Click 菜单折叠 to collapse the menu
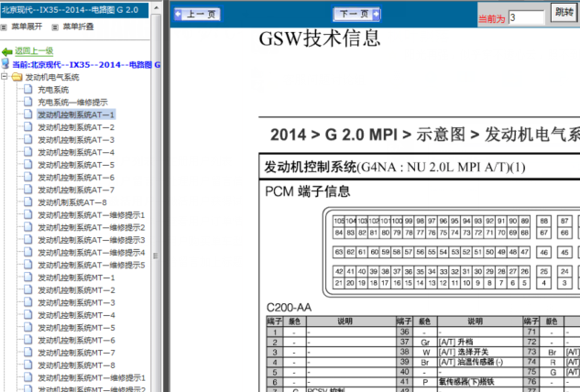 tap(78, 27)
